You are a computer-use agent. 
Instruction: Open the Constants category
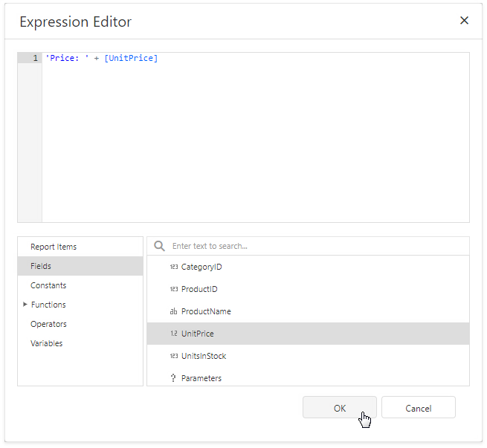tap(80, 285)
